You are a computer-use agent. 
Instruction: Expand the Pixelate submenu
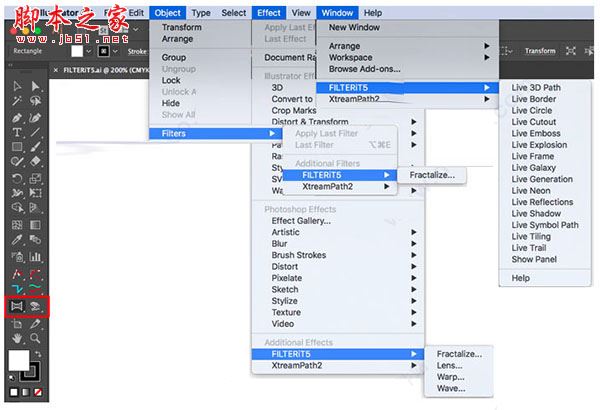tap(338, 278)
